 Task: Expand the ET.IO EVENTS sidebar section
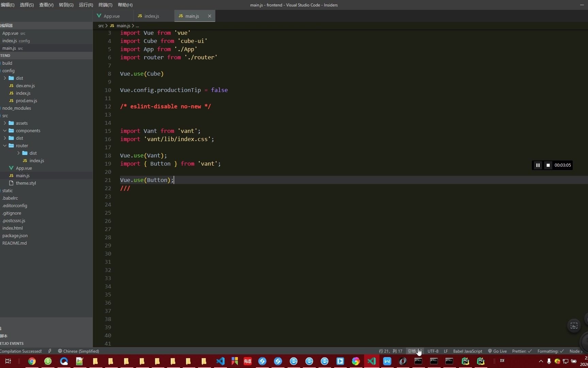coord(12,343)
